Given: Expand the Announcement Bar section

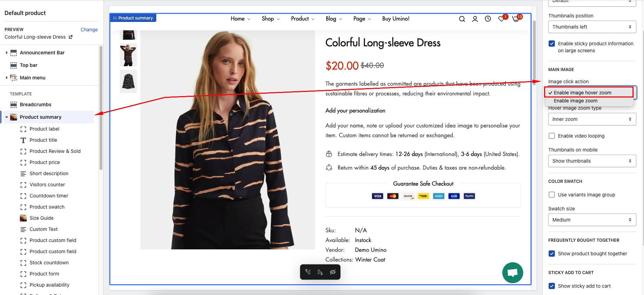Looking at the screenshot, I should pos(7,53).
